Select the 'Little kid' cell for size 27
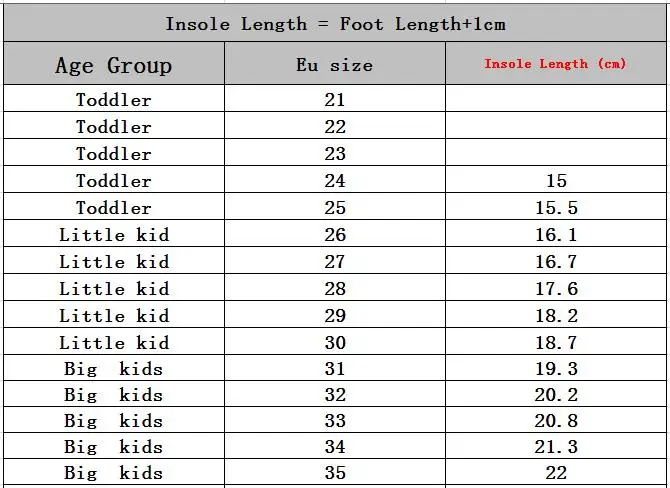The image size is (670, 488). coord(114,262)
